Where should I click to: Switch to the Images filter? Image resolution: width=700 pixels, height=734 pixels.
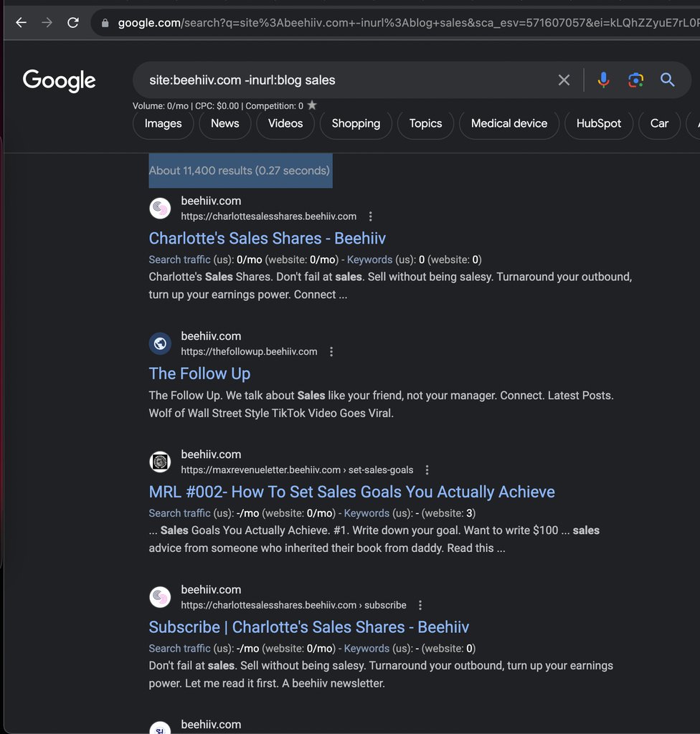[163, 123]
